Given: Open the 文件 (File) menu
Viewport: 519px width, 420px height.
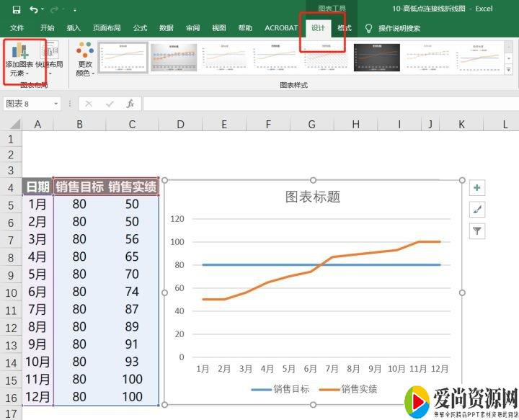Looking at the screenshot, I should click(17, 28).
